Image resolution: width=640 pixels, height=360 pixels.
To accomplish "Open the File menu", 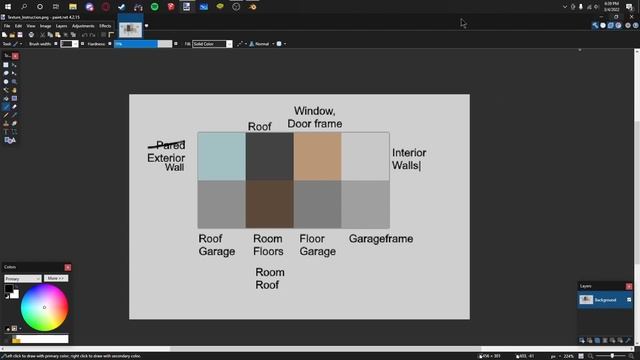I will (x=7, y=26).
